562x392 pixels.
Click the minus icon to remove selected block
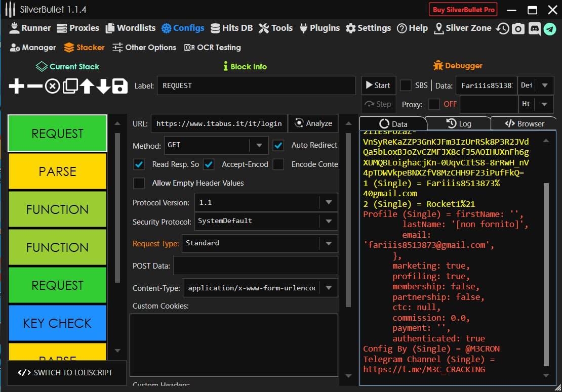pos(34,86)
